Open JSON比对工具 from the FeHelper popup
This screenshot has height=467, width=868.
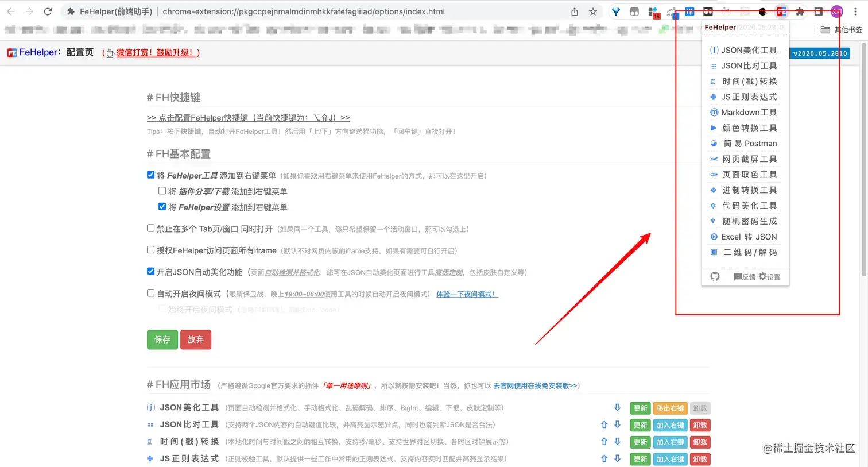click(744, 65)
